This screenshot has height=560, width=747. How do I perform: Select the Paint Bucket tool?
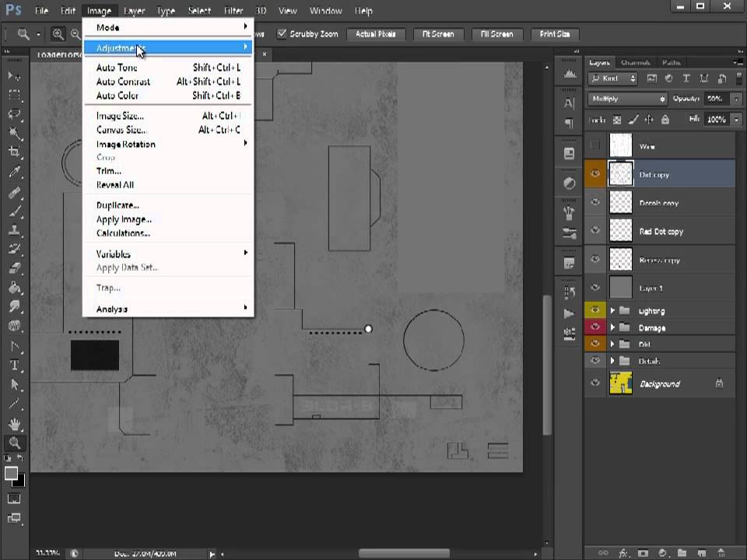(14, 287)
